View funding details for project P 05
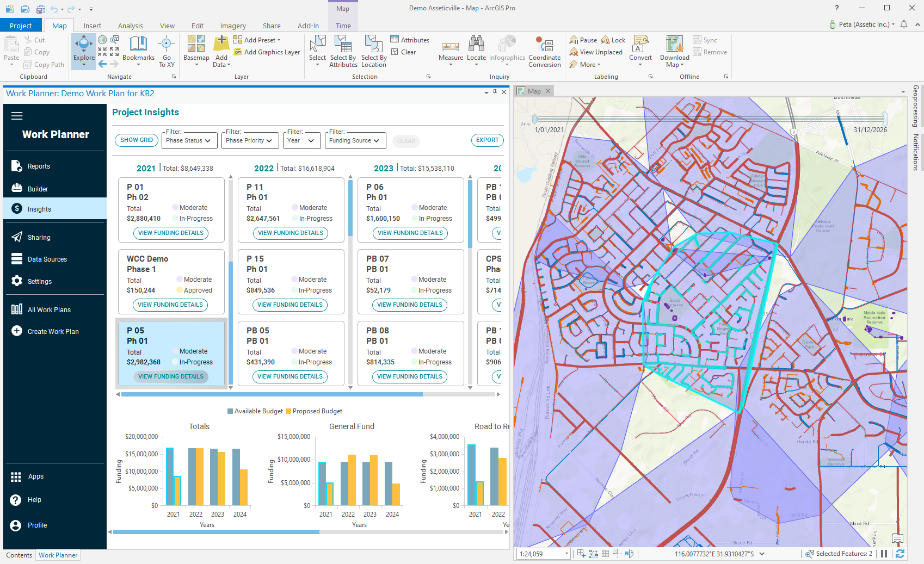Screen dimensions: 924x564 [x=171, y=376]
